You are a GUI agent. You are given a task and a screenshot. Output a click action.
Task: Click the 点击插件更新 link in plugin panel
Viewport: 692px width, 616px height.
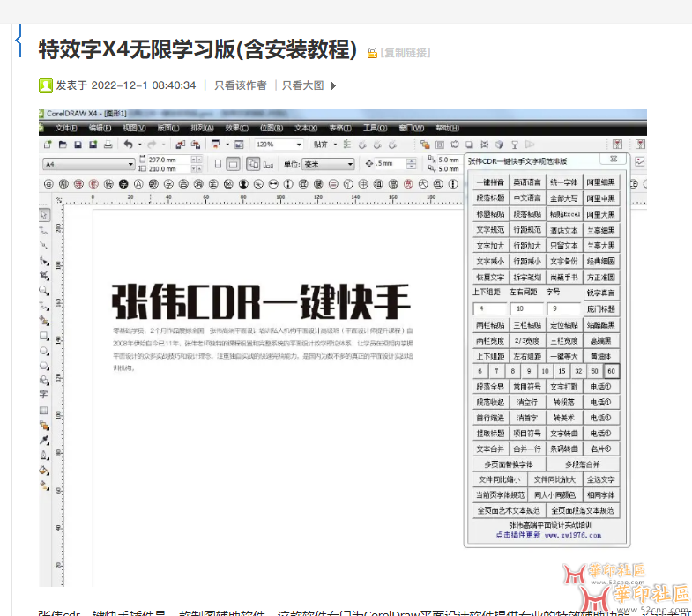click(x=518, y=535)
